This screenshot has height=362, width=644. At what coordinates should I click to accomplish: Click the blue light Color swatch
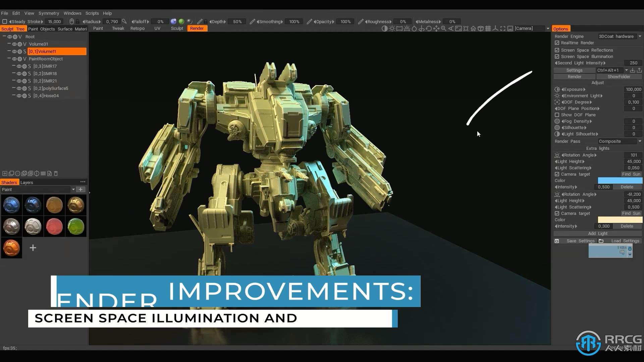coord(620,181)
